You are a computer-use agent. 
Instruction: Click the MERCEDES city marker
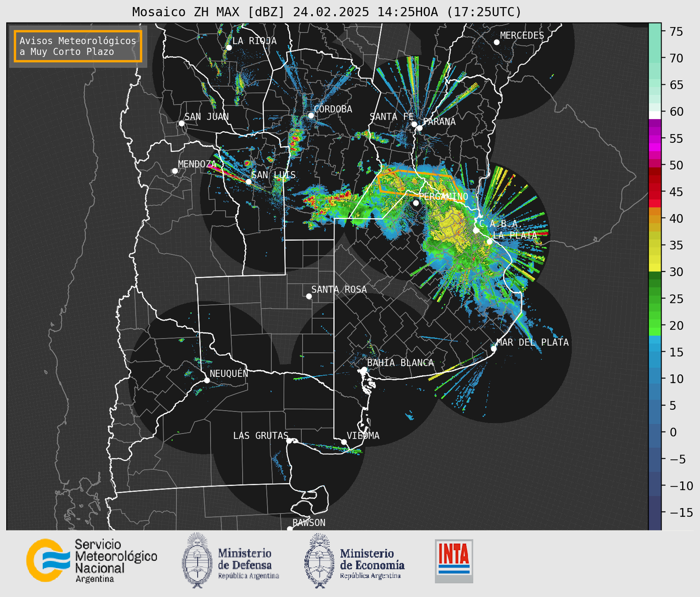pos(496,42)
